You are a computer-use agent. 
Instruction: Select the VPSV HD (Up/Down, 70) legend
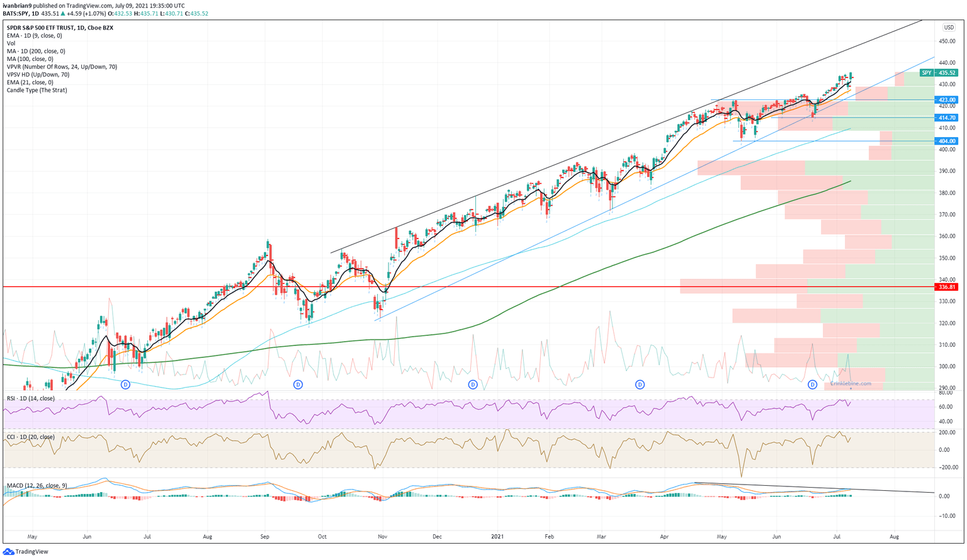coord(38,74)
